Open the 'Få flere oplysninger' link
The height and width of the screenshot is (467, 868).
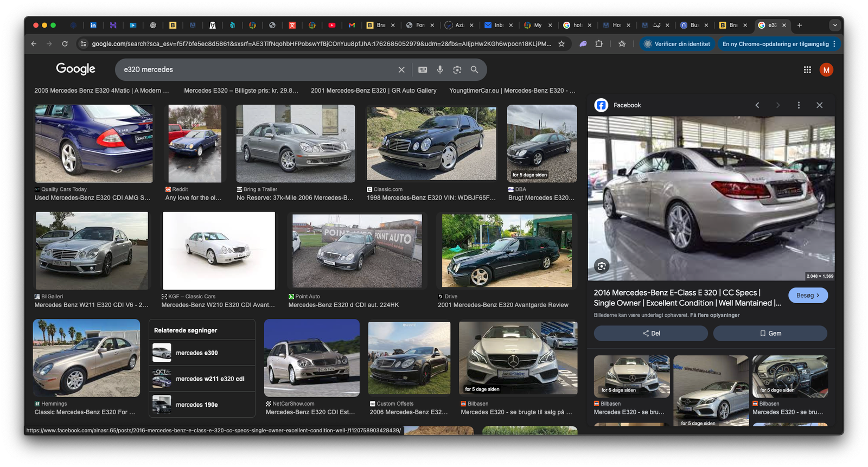714,315
